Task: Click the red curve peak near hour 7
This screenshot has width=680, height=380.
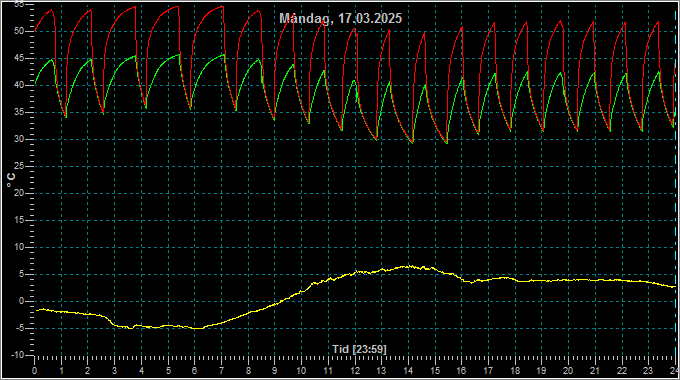Action: coord(222,7)
